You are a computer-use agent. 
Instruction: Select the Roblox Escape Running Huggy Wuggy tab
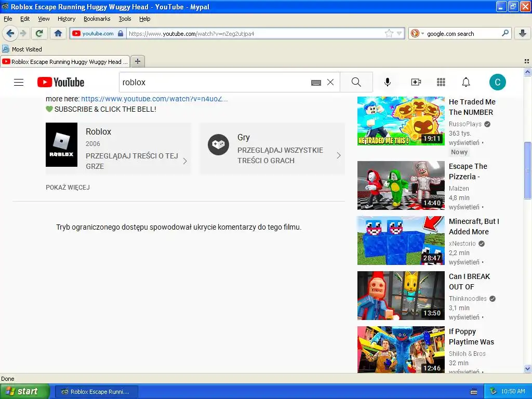click(65, 61)
